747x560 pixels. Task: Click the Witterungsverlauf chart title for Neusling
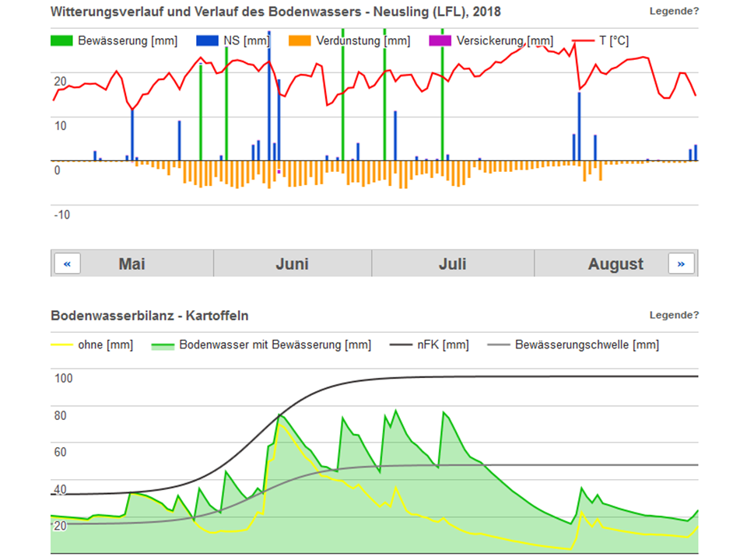[x=275, y=12]
